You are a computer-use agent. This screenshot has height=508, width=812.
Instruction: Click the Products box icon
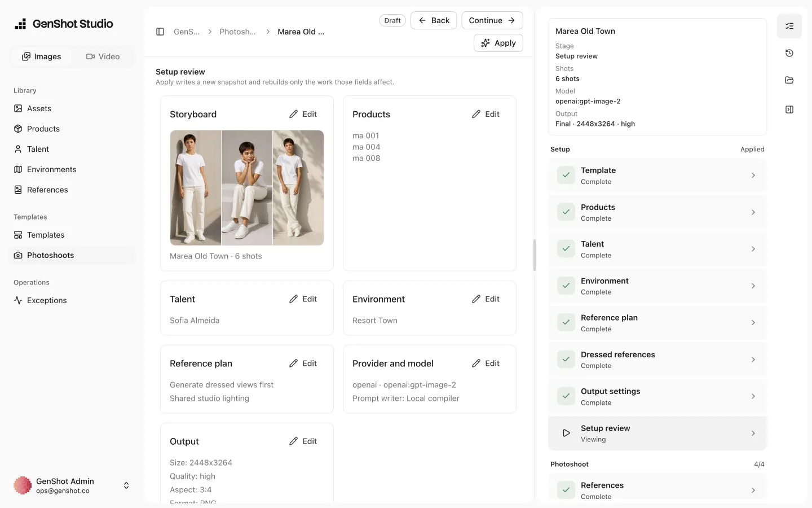(18, 129)
